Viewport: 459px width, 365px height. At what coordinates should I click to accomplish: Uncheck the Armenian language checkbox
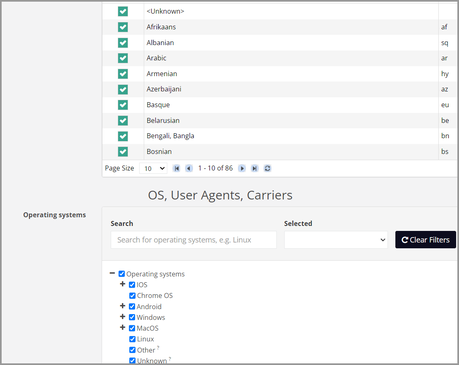pyautogui.click(x=123, y=74)
